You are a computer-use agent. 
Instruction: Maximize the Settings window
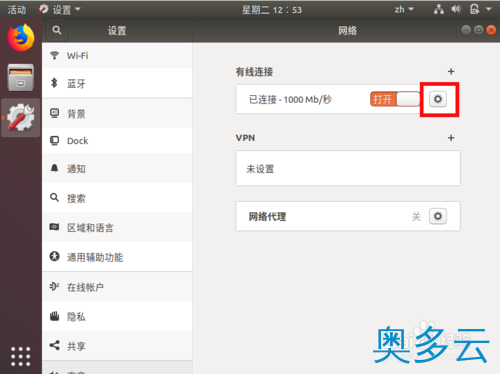point(479,30)
